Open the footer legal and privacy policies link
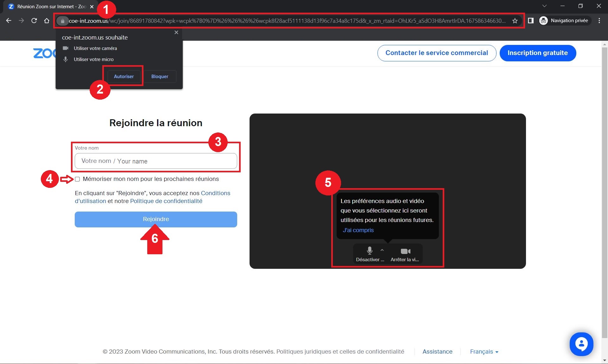The width and height of the screenshot is (608, 364). [340, 352]
